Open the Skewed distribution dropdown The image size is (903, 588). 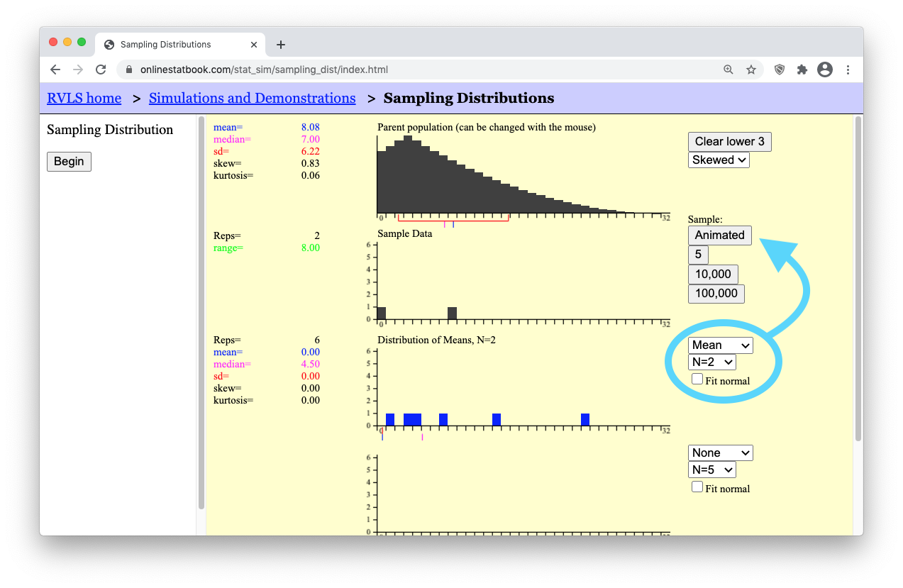719,160
